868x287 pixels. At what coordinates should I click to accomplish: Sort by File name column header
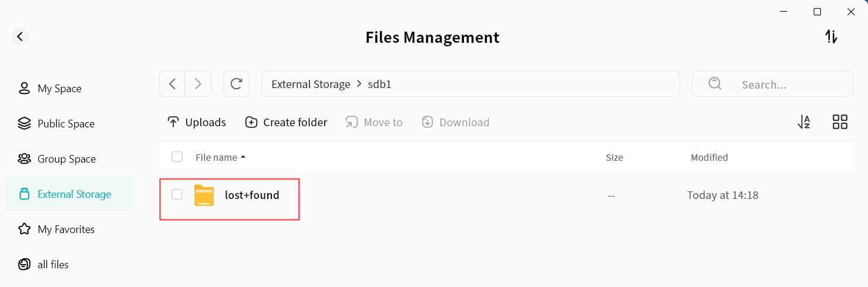[217, 157]
